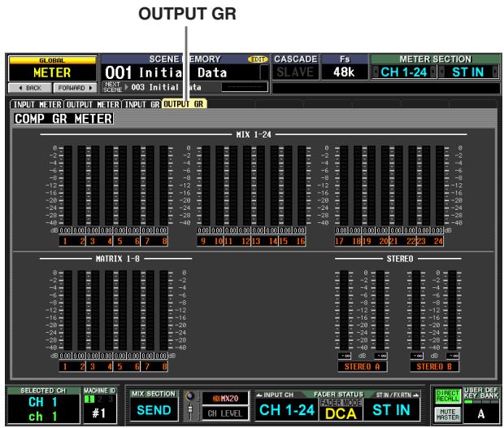This screenshot has height=428, width=504.
Task: Select MATRIX channel 8 label
Action: [164, 366]
